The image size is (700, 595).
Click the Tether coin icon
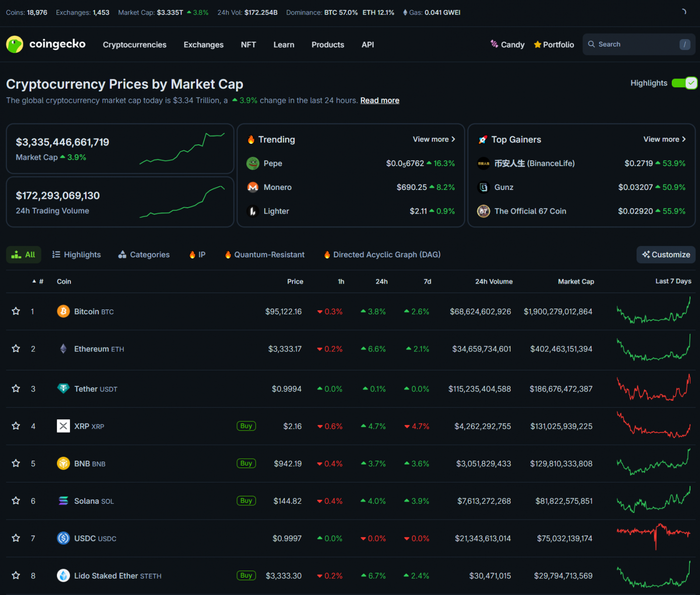63,389
